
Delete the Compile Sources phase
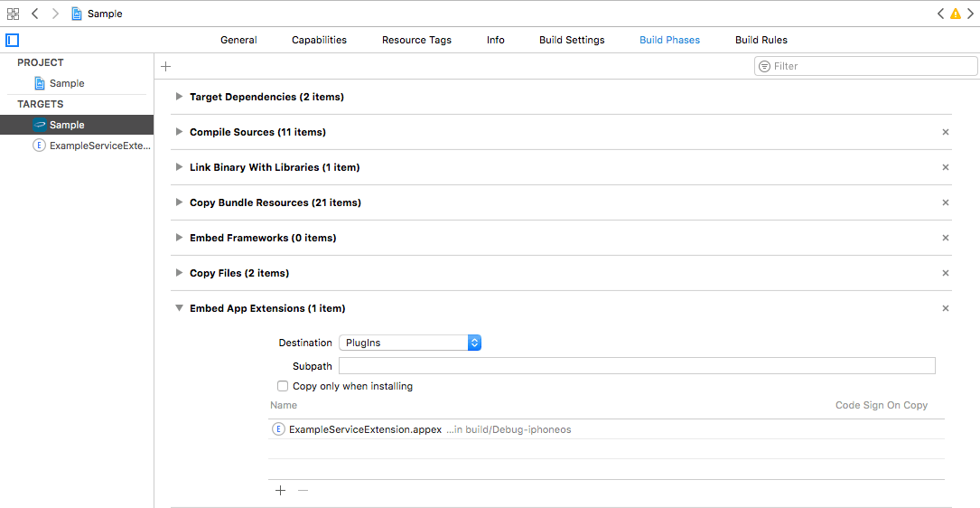coord(946,132)
